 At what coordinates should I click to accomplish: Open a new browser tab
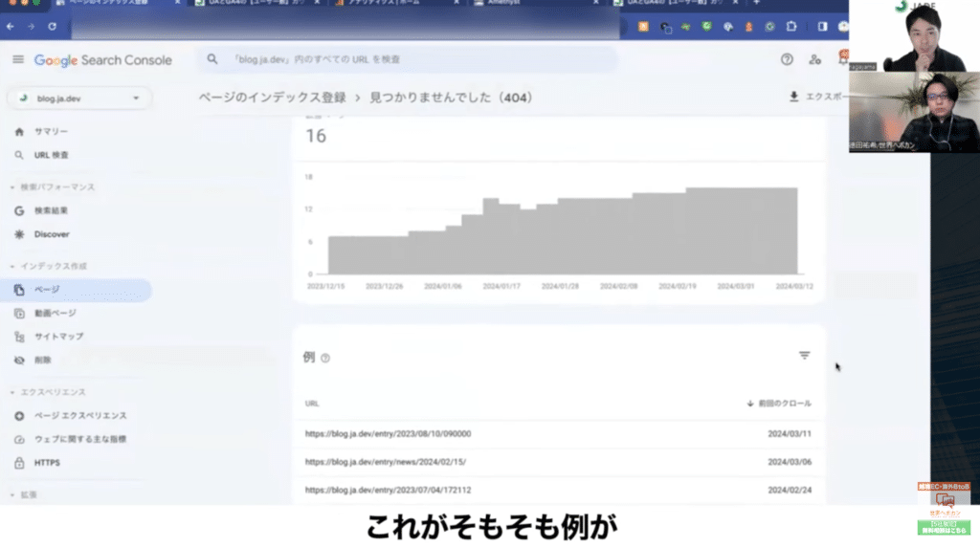click(x=756, y=3)
